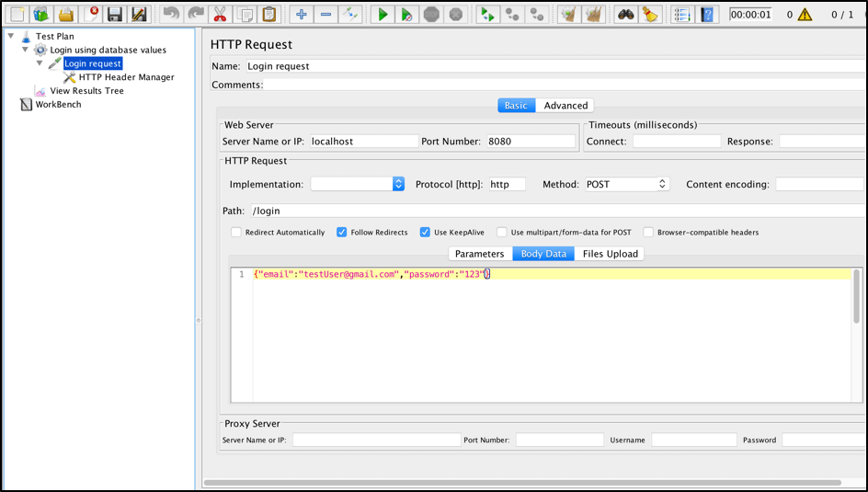Click Save As icon with pencil
Image resolution: width=868 pixels, height=492 pixels.
click(139, 14)
